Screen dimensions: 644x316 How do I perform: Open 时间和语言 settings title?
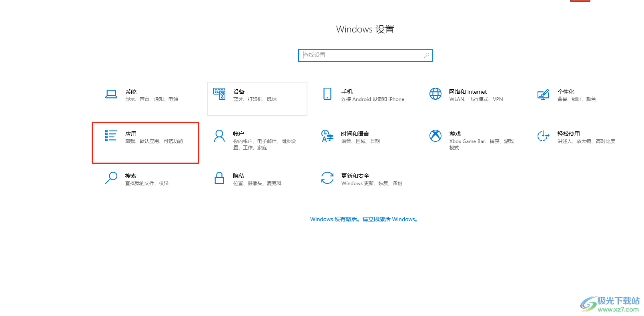355,134
